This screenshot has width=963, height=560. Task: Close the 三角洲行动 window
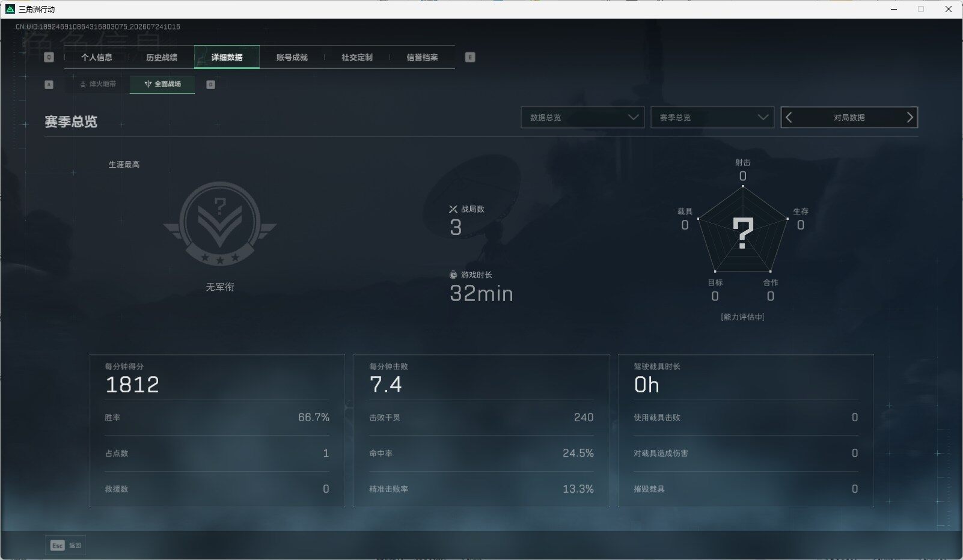click(949, 9)
